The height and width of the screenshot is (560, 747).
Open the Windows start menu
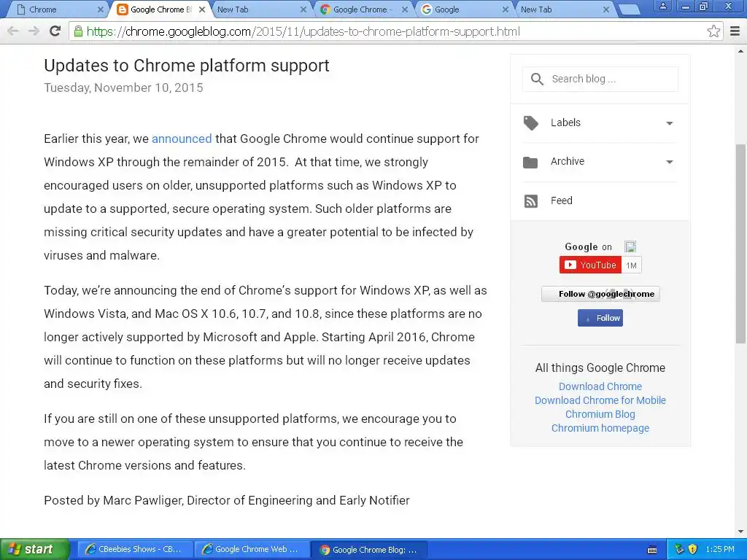pos(35,550)
